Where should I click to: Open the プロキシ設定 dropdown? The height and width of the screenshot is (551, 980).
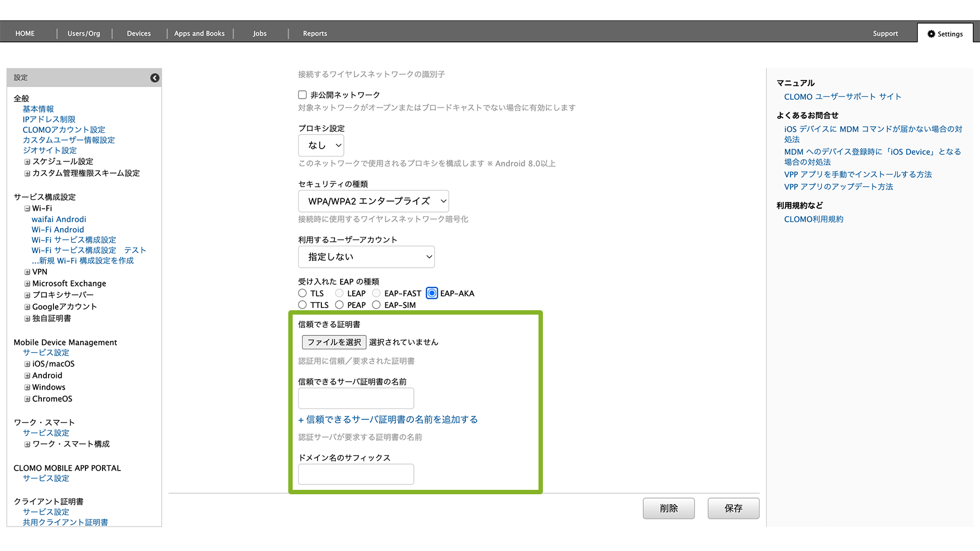(x=321, y=145)
